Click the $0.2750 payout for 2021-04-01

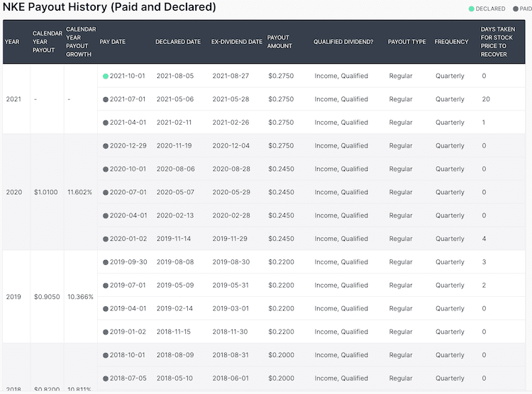coord(281,123)
